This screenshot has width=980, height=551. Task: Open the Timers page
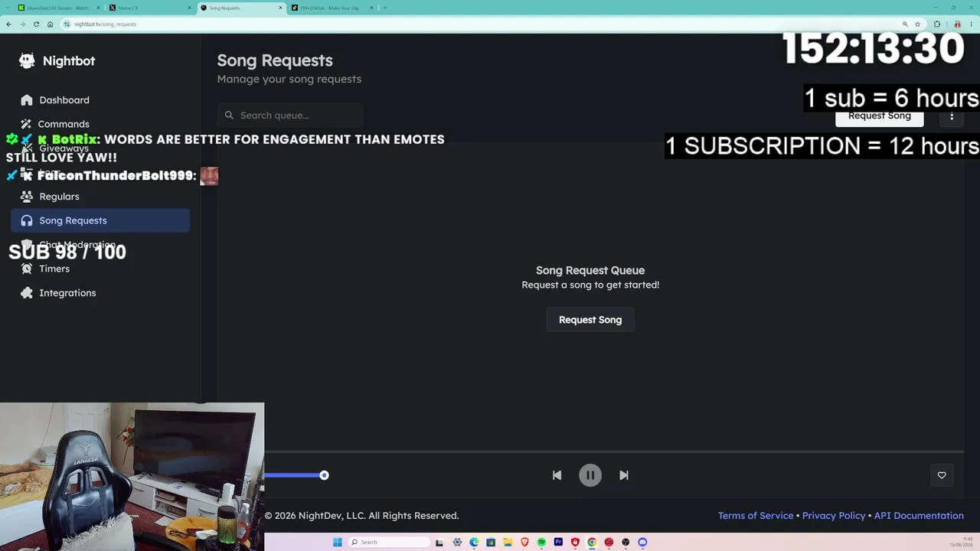[x=100, y=269]
